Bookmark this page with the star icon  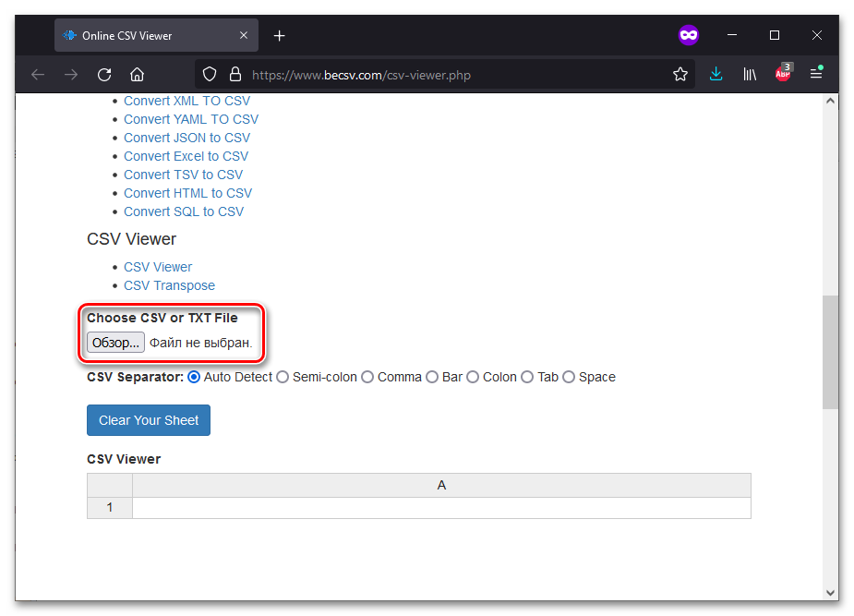click(x=680, y=75)
